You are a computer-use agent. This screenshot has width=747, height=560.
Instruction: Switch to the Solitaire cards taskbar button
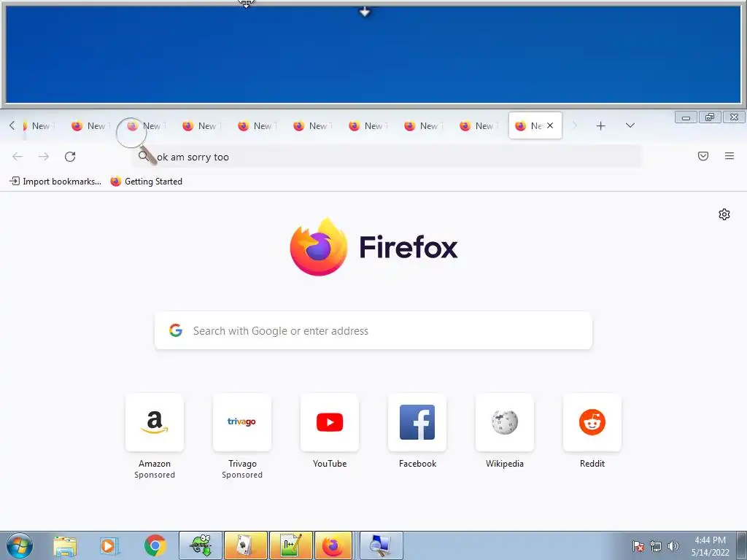(x=245, y=545)
